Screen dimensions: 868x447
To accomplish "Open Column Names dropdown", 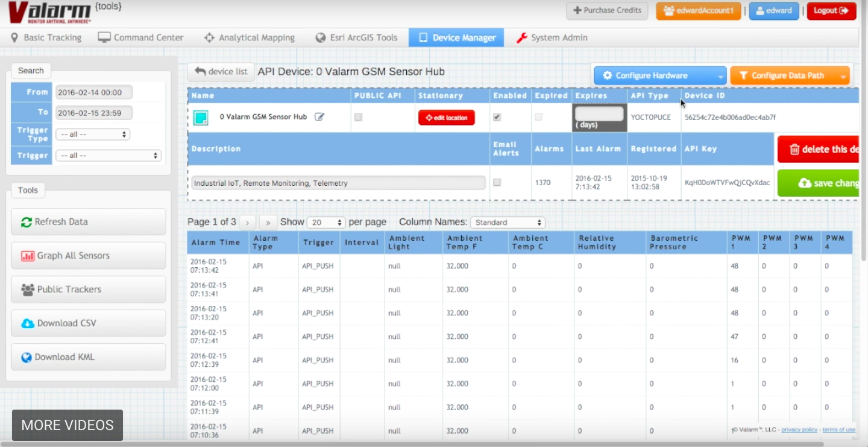I will coord(508,223).
